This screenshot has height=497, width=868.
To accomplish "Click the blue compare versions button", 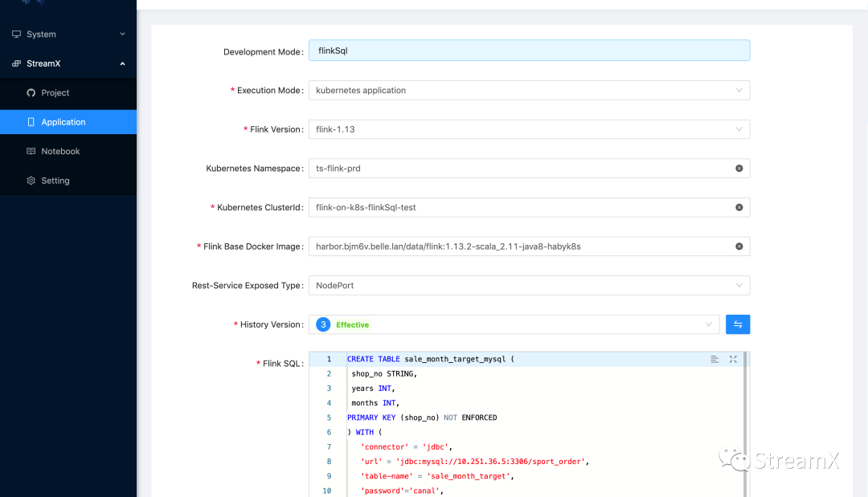I will 738,324.
